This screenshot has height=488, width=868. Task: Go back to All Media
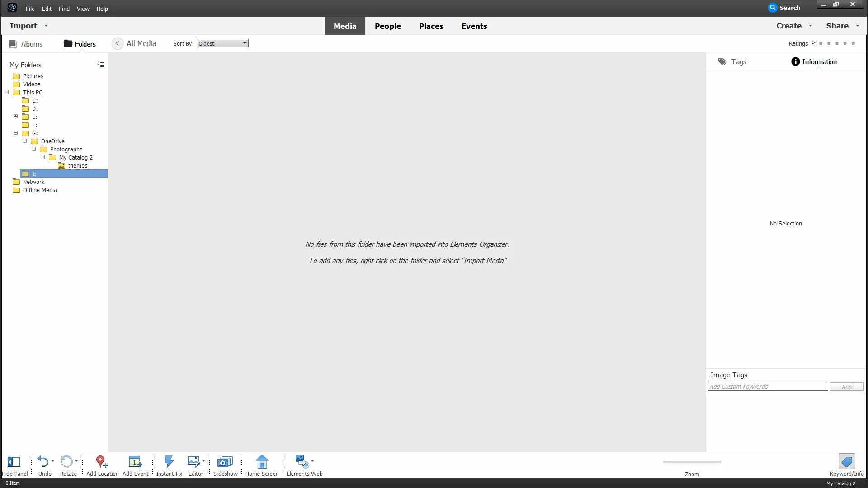118,44
